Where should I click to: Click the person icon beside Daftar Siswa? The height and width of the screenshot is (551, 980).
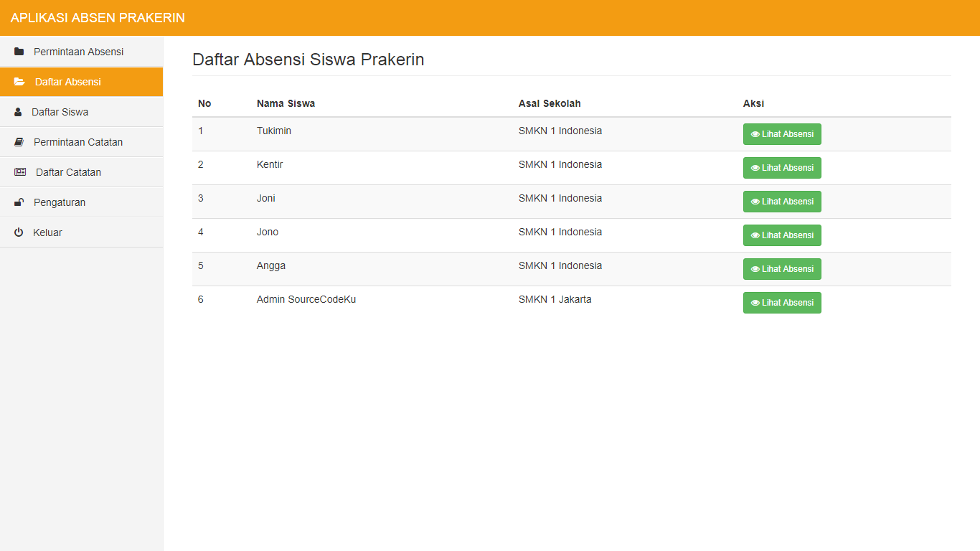click(x=18, y=112)
